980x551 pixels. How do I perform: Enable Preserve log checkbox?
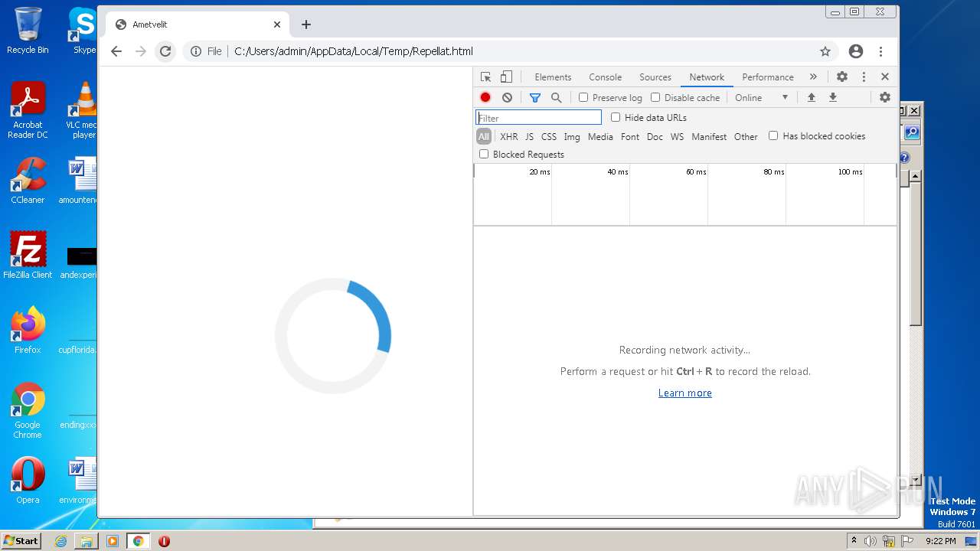click(x=583, y=98)
